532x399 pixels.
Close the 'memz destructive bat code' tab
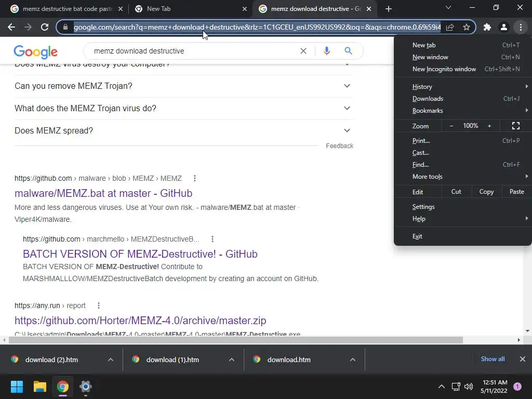pos(121,9)
